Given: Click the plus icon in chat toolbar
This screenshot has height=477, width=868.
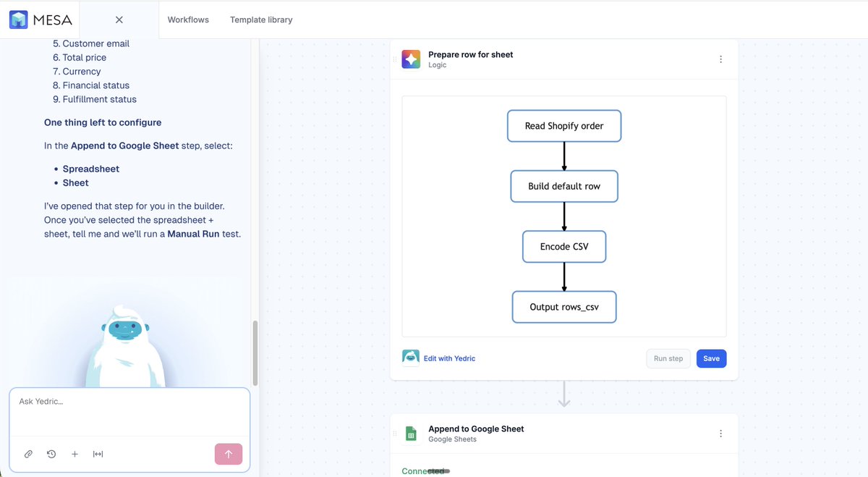Looking at the screenshot, I should tap(75, 454).
